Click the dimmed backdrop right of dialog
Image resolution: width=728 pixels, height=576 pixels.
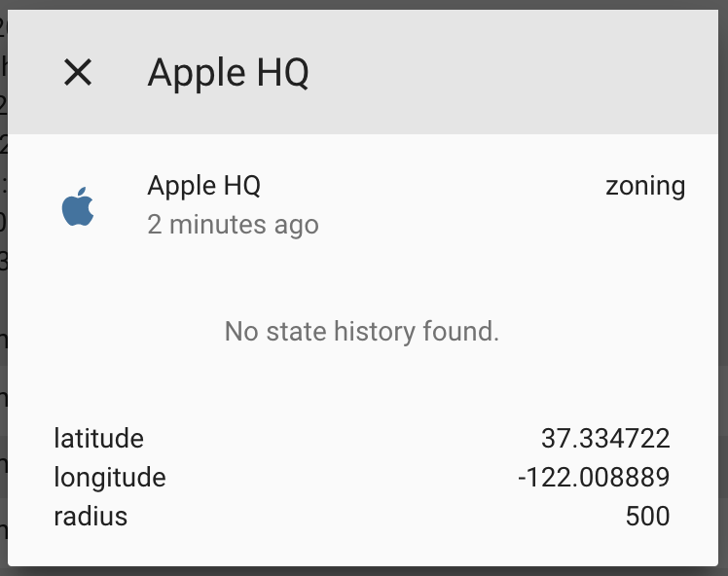tap(723, 288)
